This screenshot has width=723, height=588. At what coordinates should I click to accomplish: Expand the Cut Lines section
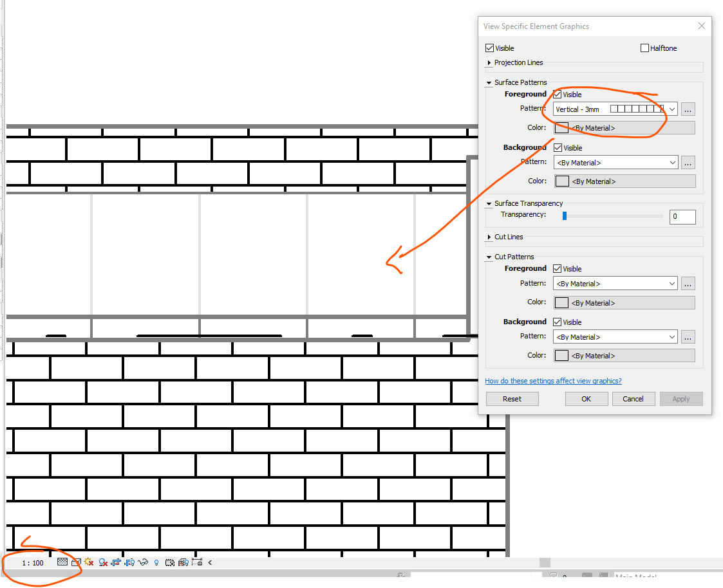point(489,237)
